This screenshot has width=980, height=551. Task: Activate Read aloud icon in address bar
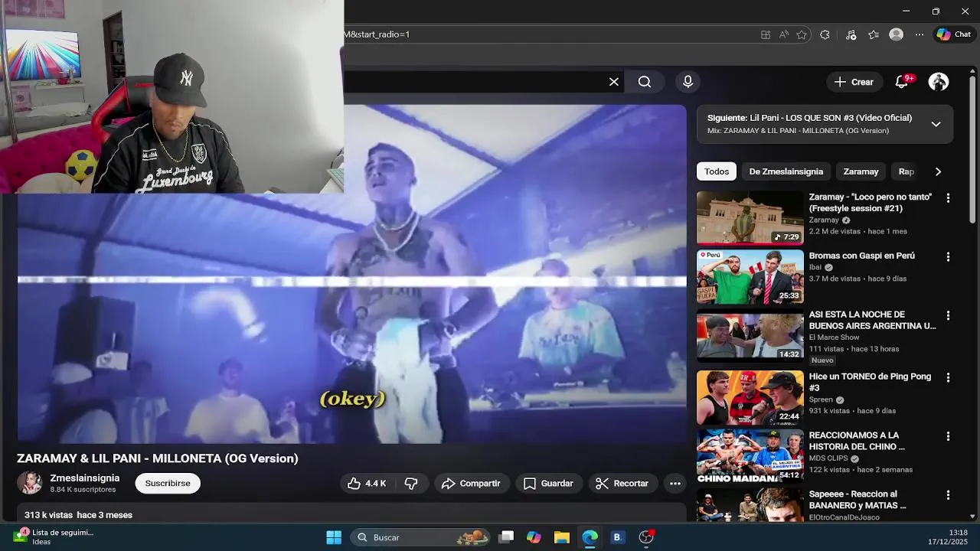click(x=783, y=34)
